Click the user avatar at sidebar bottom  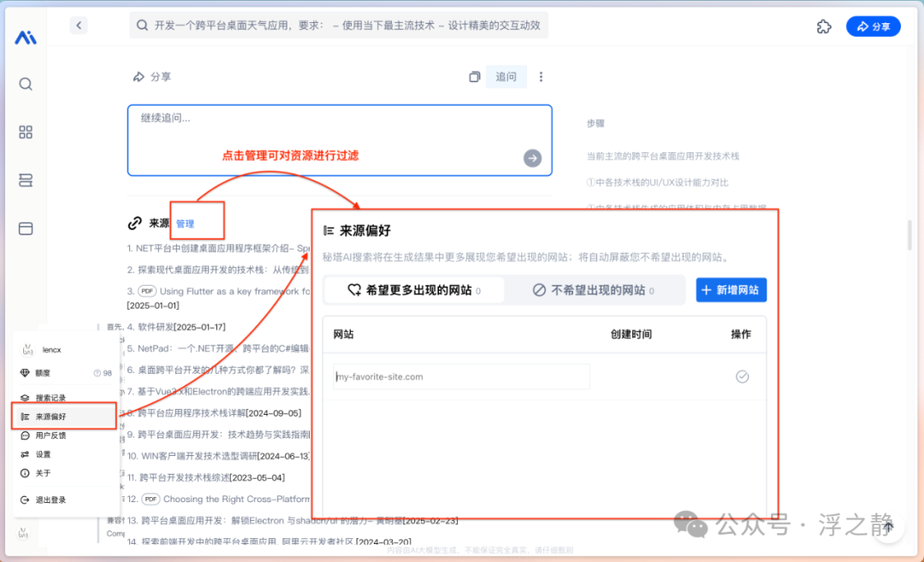coord(23,533)
